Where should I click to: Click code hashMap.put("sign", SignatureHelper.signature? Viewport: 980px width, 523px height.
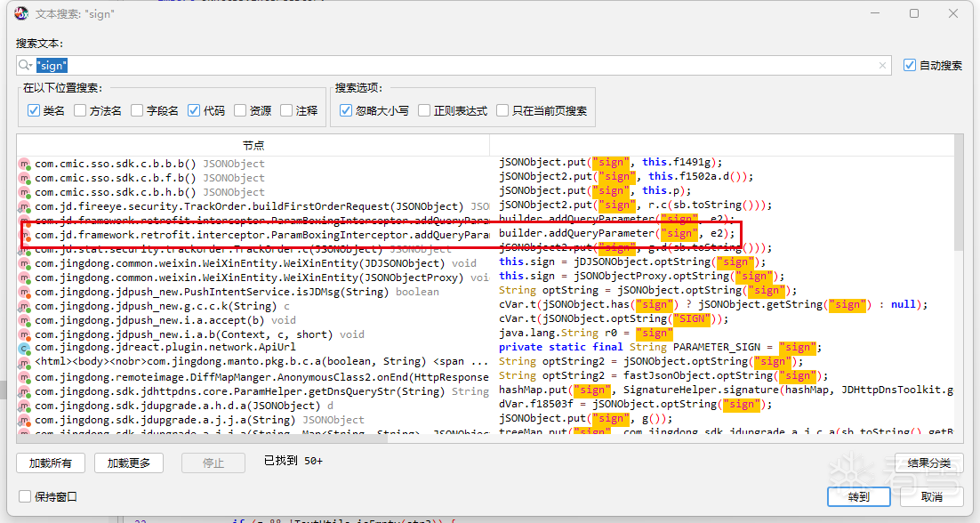[x=727, y=390]
